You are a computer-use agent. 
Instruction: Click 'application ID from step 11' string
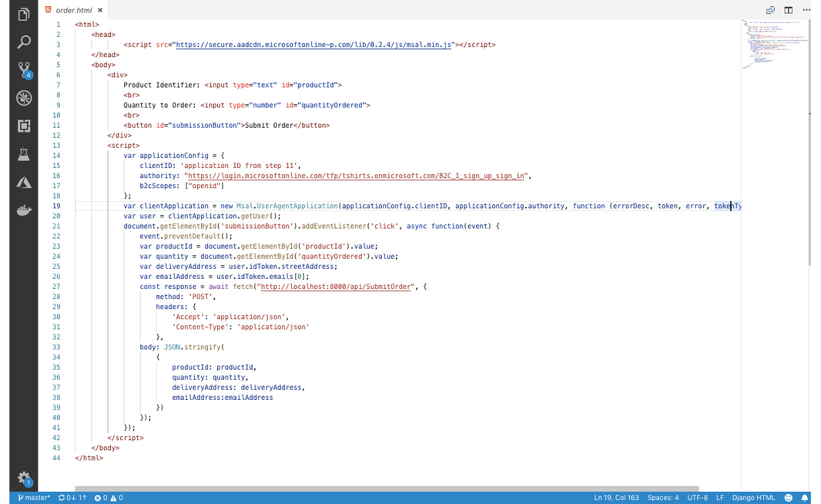pos(241,165)
